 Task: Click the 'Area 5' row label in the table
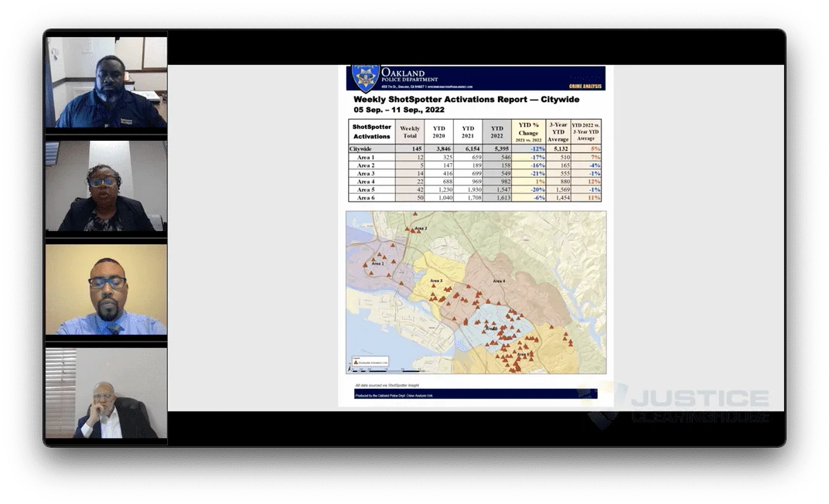[x=365, y=189]
